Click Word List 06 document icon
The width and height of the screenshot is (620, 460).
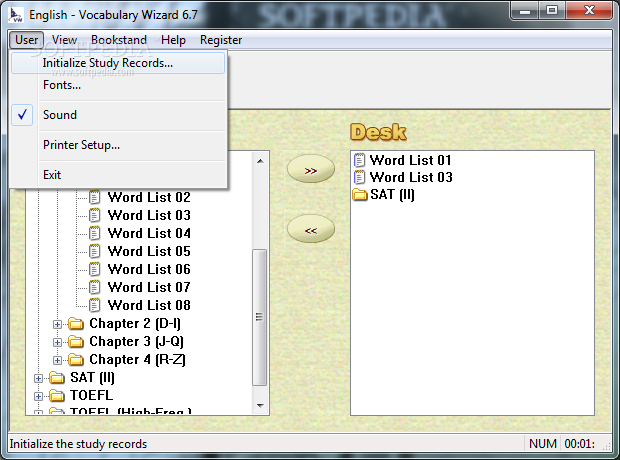[95, 269]
